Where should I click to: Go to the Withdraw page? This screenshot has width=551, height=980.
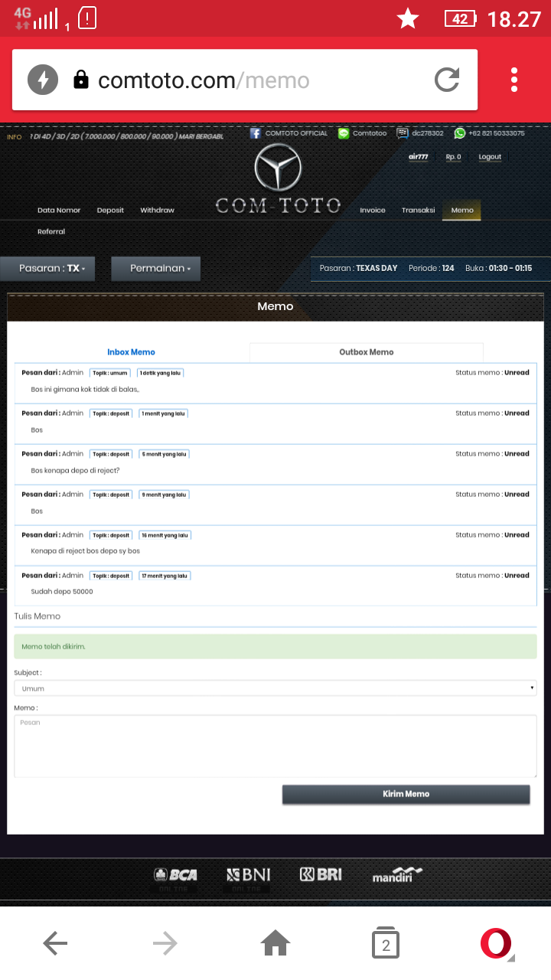157,211
